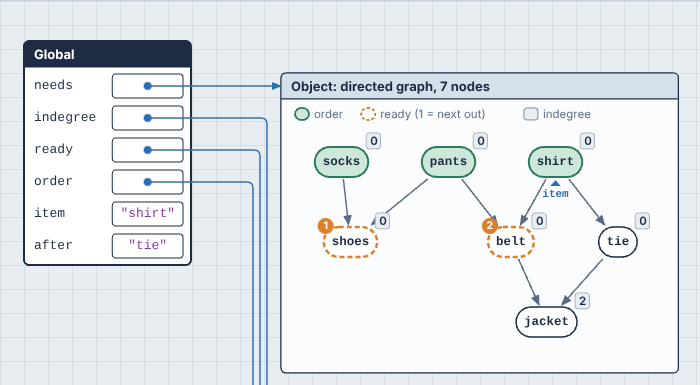Image resolution: width=700 pixels, height=385 pixels.
Task: Click the item value "shirt"
Action: pos(148,214)
